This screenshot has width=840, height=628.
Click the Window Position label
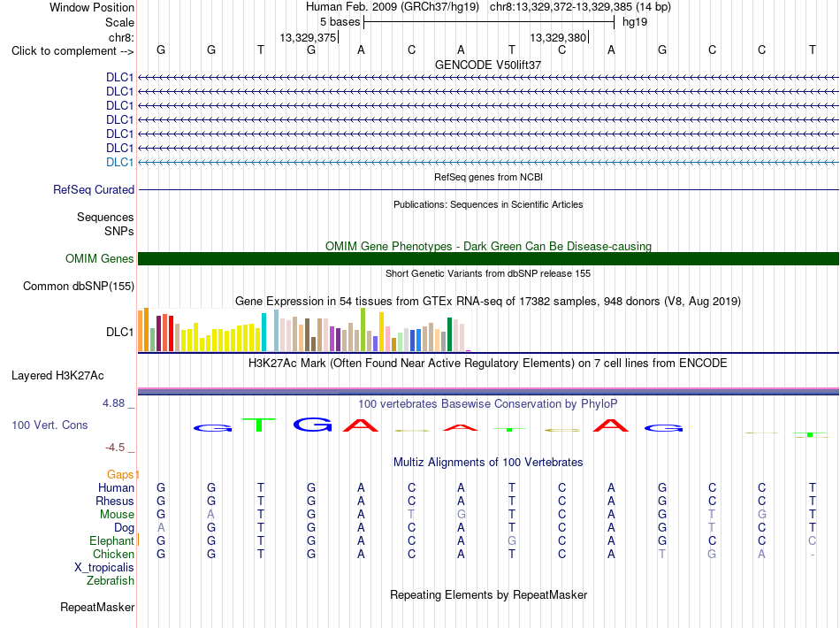pyautogui.click(x=92, y=7)
